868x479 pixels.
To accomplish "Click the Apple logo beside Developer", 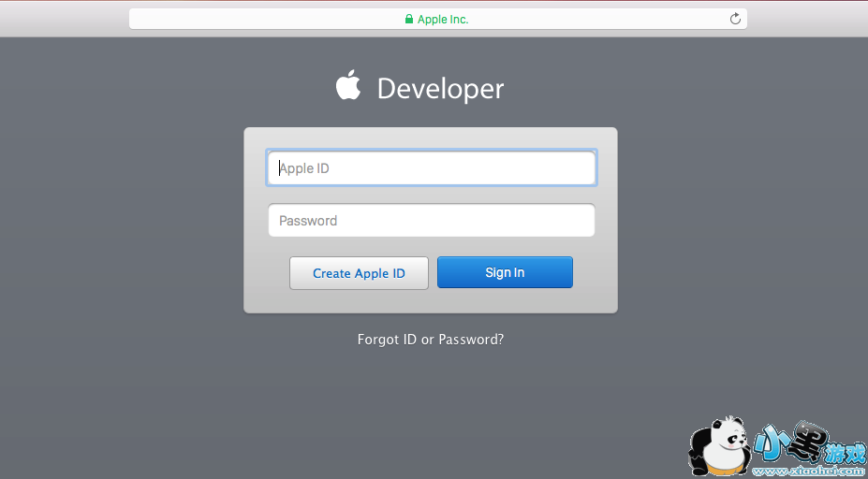I will [348, 85].
